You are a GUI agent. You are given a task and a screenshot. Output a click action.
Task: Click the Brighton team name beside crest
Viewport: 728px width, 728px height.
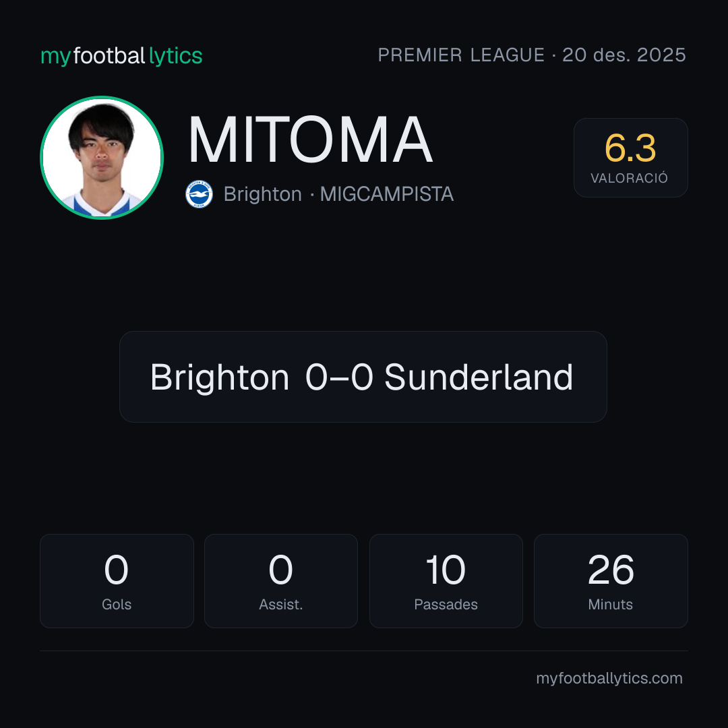point(263,194)
